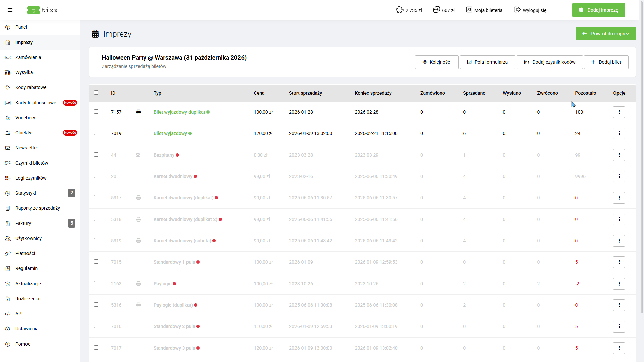Viewport: 644px width, 362px height.
Task: Go to Zamówienia in sidebar
Action: [28, 57]
